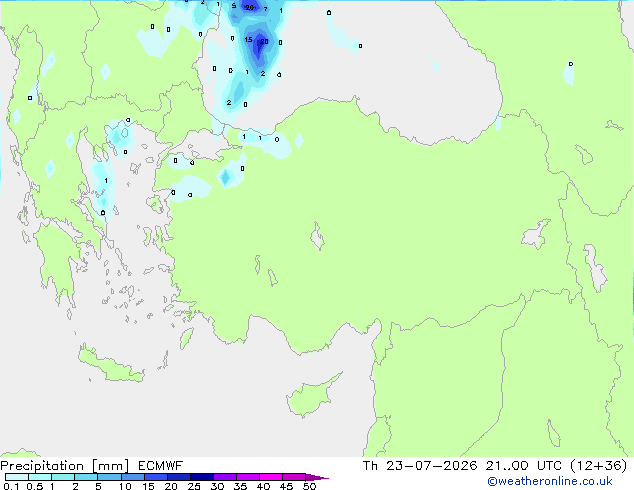Click the '(12+36)' forecast run text

598,466
